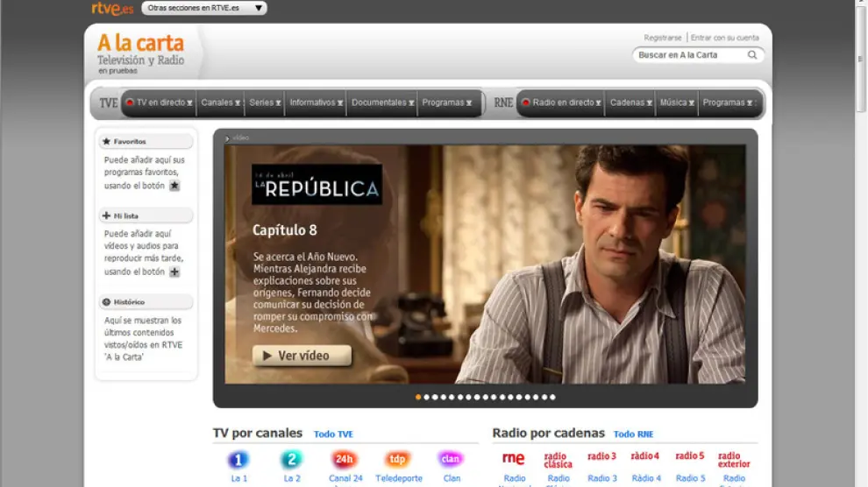The height and width of the screenshot is (487, 868).
Task: Click the 'Buscar en A la Carta' search field
Action: (x=689, y=55)
